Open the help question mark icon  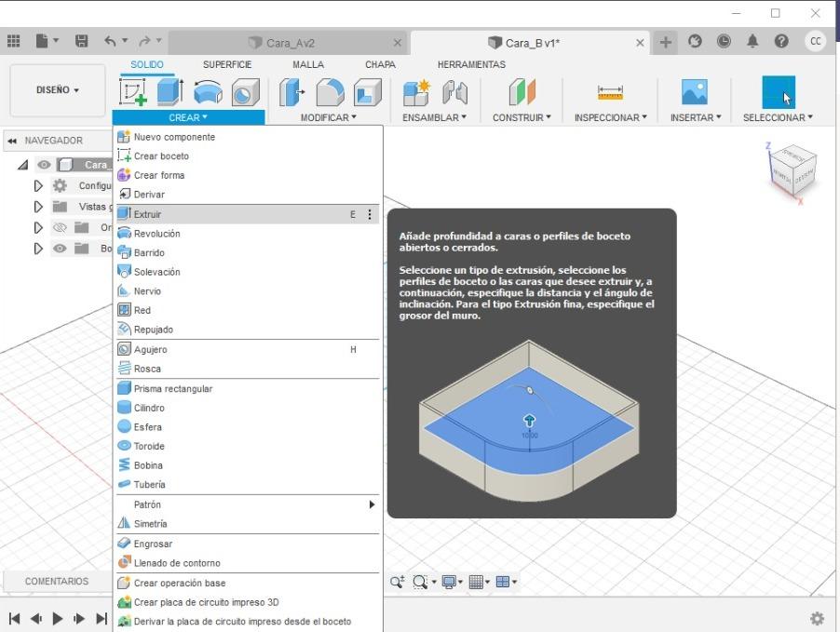coord(781,41)
